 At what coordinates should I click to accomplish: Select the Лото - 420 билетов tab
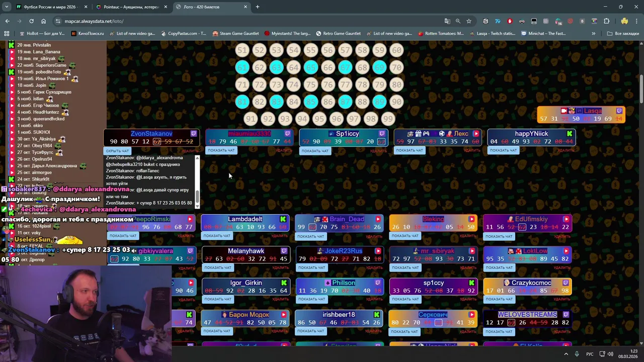click(212, 7)
